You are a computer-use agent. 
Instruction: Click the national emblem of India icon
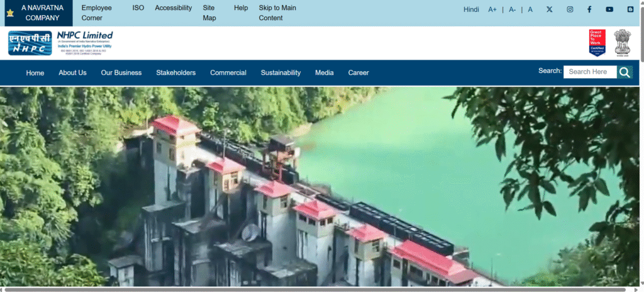click(x=622, y=43)
